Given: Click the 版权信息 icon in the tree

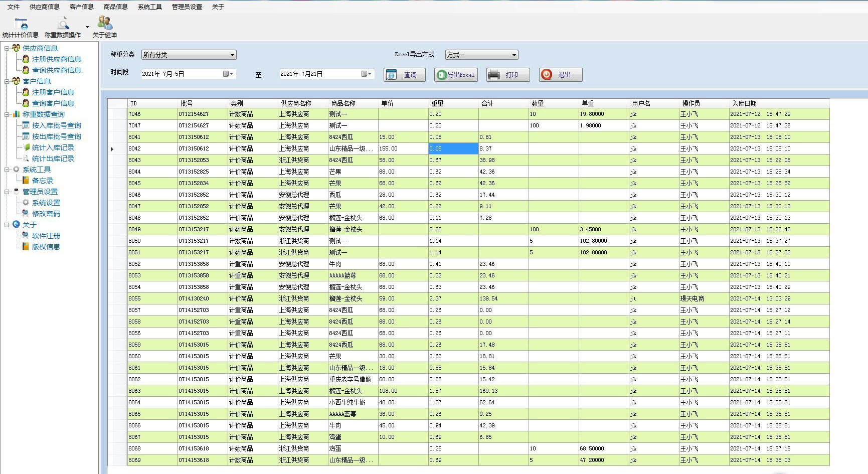Looking at the screenshot, I should pyautogui.click(x=26, y=247).
